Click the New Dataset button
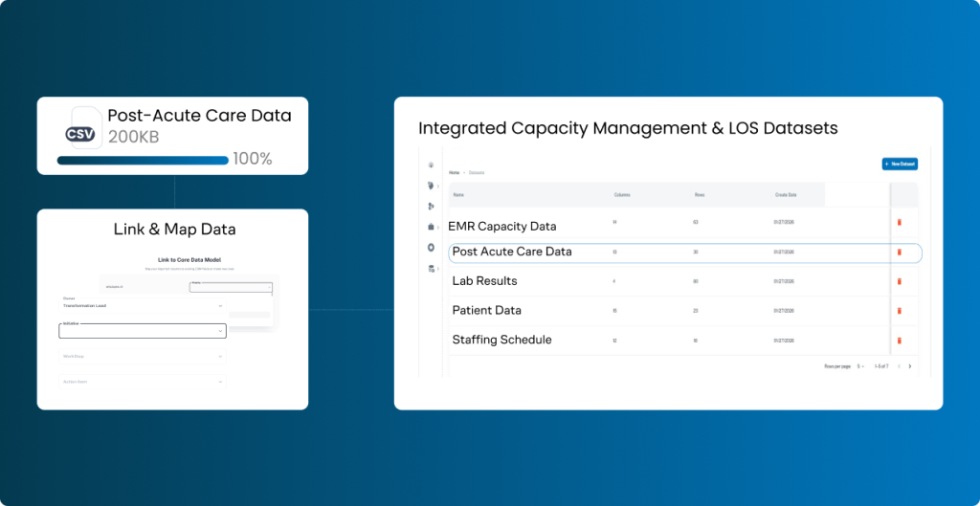Screen dimensions: 980x506 (x=900, y=165)
